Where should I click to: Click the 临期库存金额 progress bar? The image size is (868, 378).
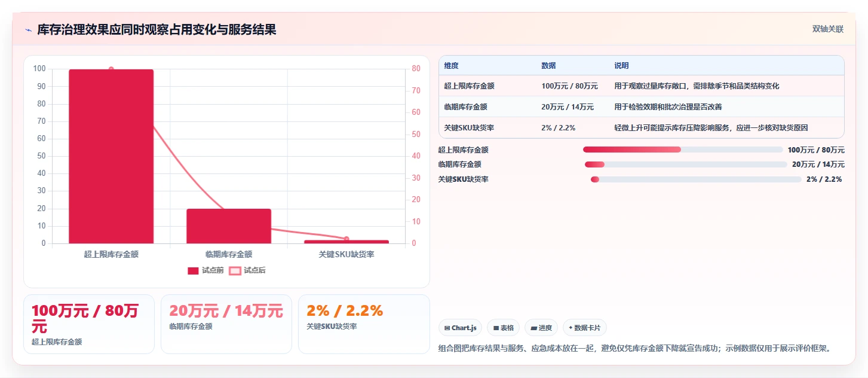coord(686,164)
